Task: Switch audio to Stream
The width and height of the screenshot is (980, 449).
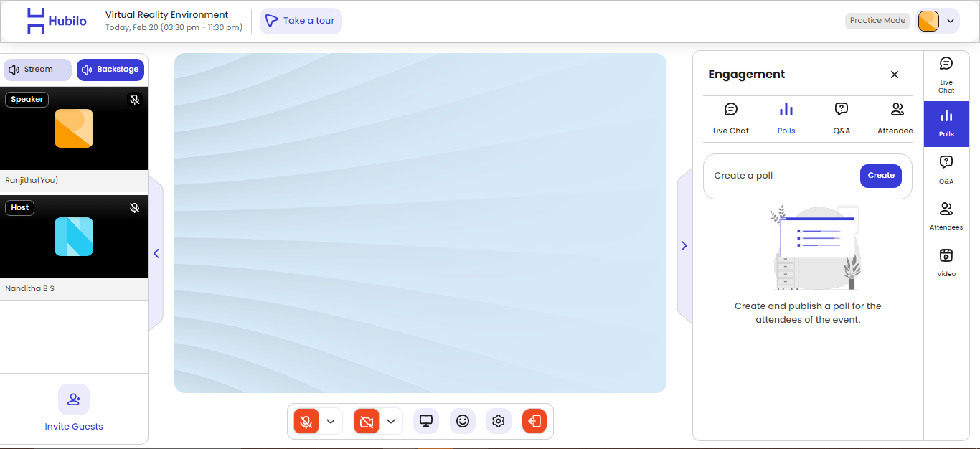Action: (x=38, y=70)
